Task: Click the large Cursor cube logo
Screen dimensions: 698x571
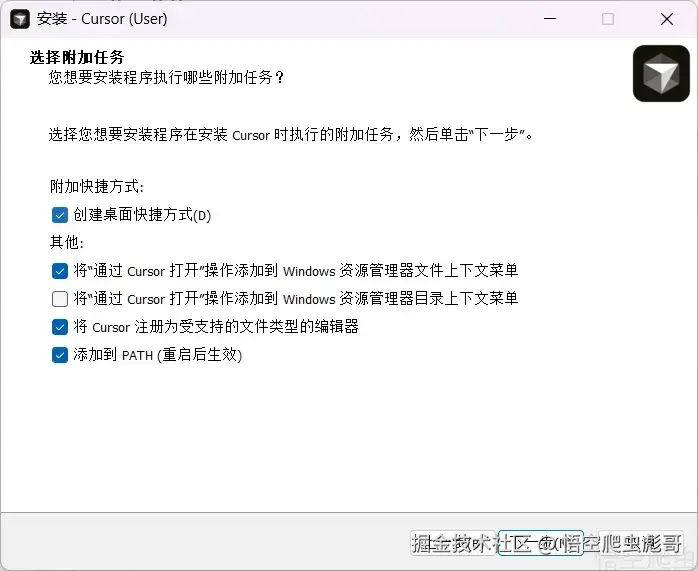Action: click(661, 73)
